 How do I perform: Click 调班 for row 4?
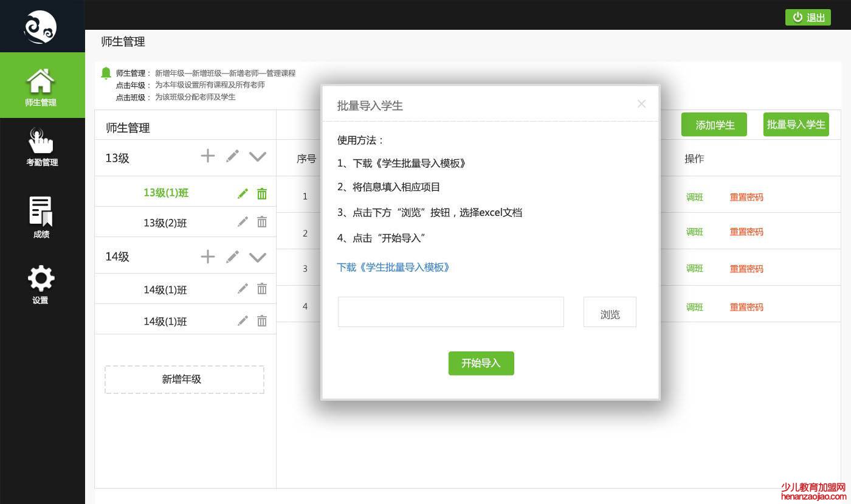coord(695,307)
